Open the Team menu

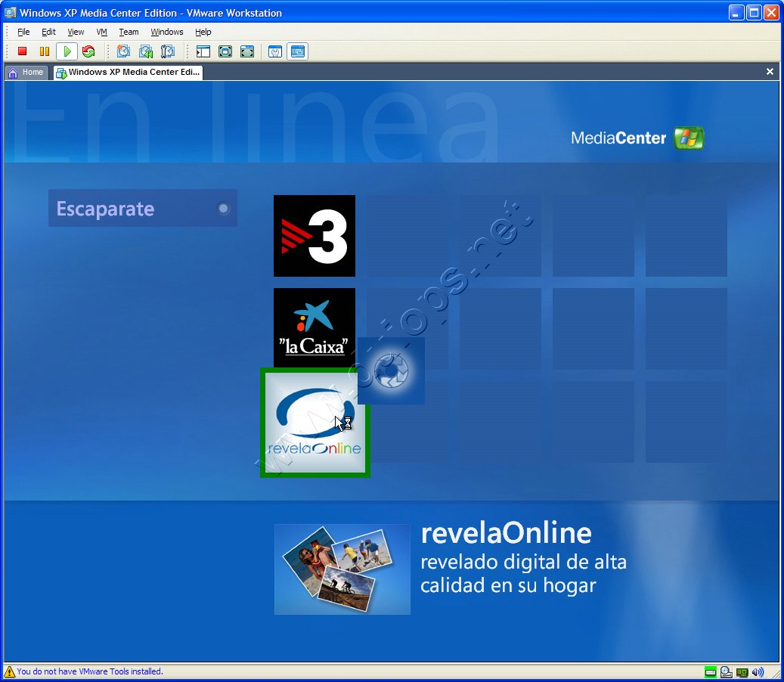(x=129, y=32)
